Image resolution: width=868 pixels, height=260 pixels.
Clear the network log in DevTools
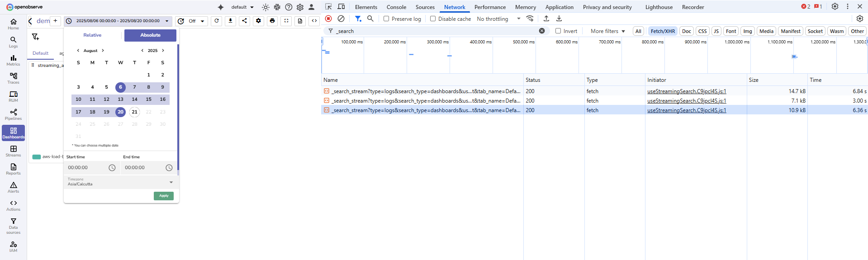(x=341, y=19)
